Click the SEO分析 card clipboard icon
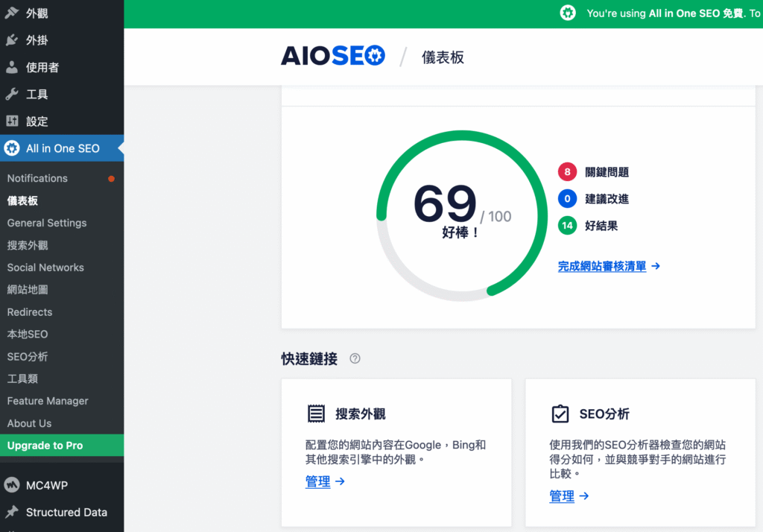The image size is (763, 532). (560, 414)
